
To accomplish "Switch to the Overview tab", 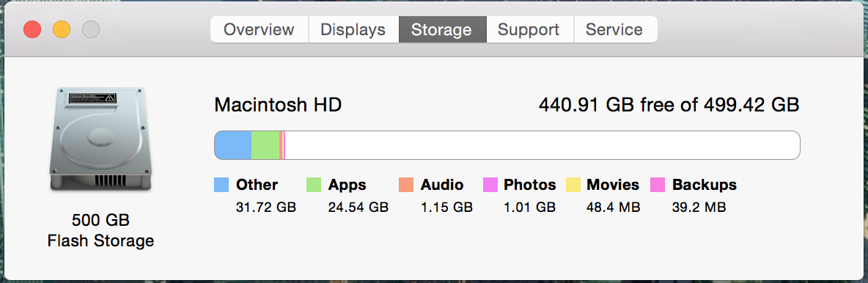I will click(x=259, y=29).
